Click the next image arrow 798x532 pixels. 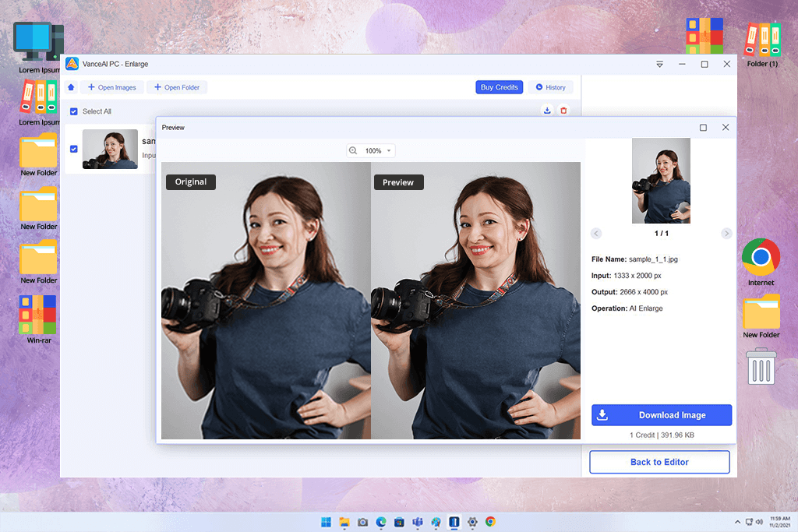(726, 234)
